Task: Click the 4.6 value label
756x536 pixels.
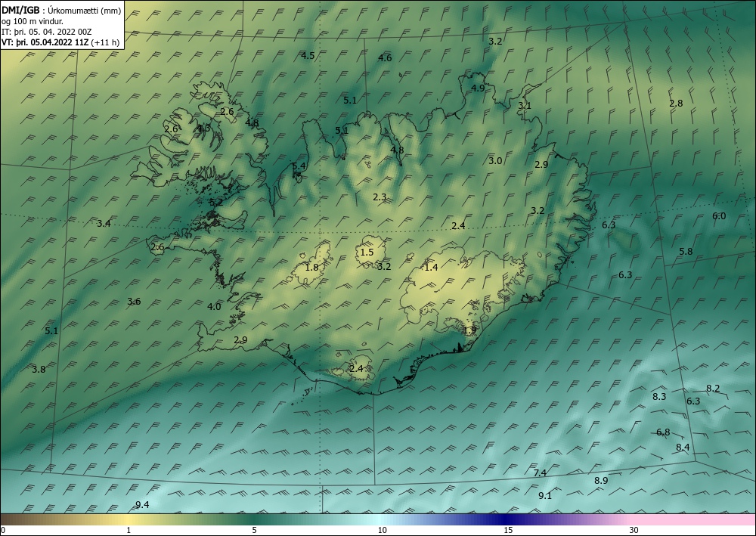Action: point(385,58)
